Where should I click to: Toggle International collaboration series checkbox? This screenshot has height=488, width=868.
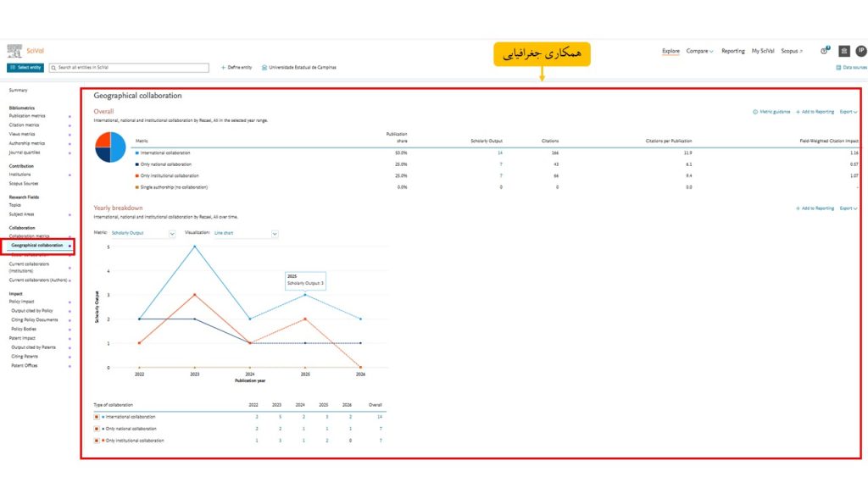coord(97,417)
